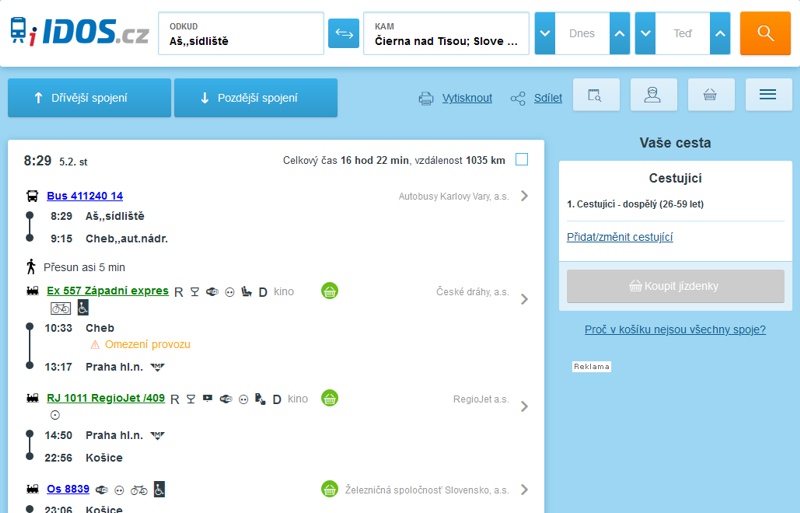This screenshot has width=800, height=513.
Task: Open the passenger profile icon button
Action: (x=653, y=95)
